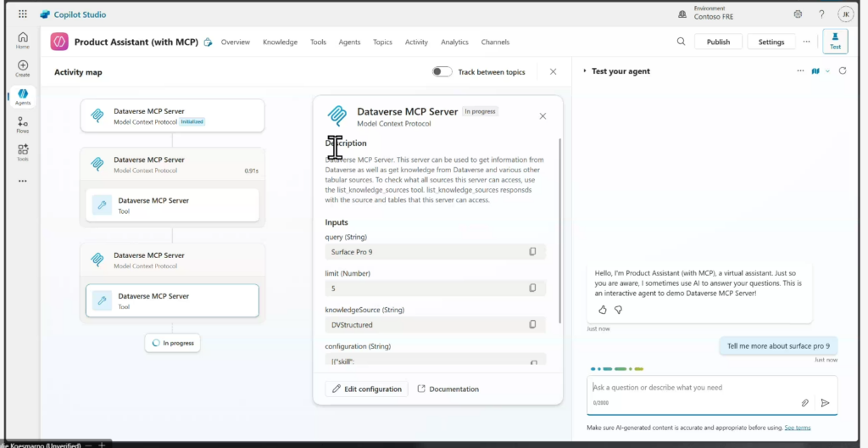Open the Agents tab in top navigation
This screenshot has width=868, height=448.
point(349,42)
